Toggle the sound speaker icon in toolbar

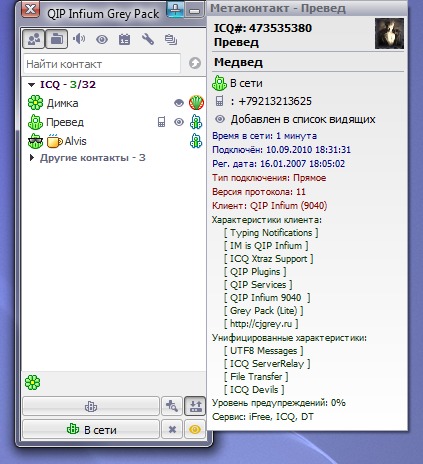tap(79, 39)
